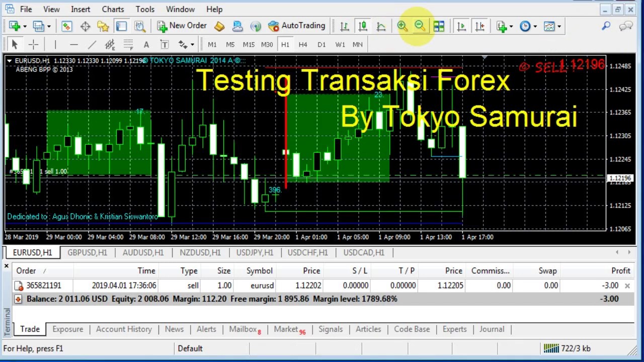Screen dimensions: 644x362
Task: Open the Profiles icon
Action: coord(38,26)
